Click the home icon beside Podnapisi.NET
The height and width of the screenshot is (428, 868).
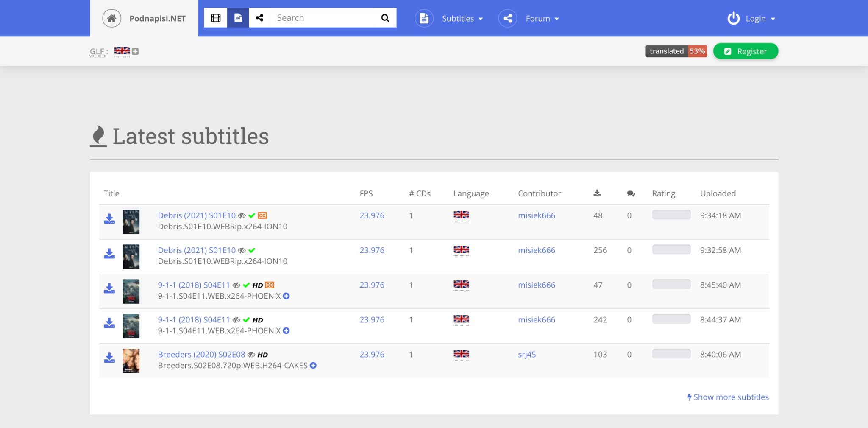pos(111,18)
